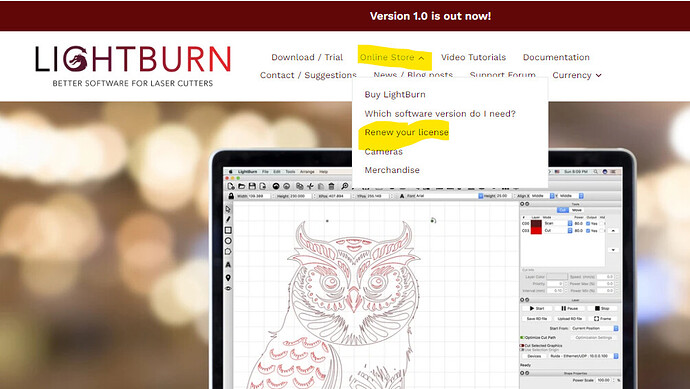Image resolution: width=690 pixels, height=389 pixels.
Task: Select the rectangle draw tool
Action: click(x=228, y=230)
